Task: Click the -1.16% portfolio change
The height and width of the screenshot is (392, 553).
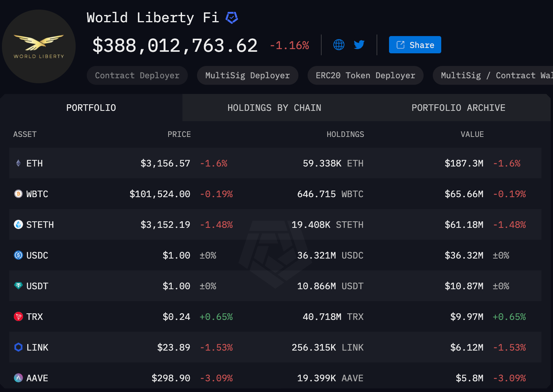Action: (x=289, y=46)
